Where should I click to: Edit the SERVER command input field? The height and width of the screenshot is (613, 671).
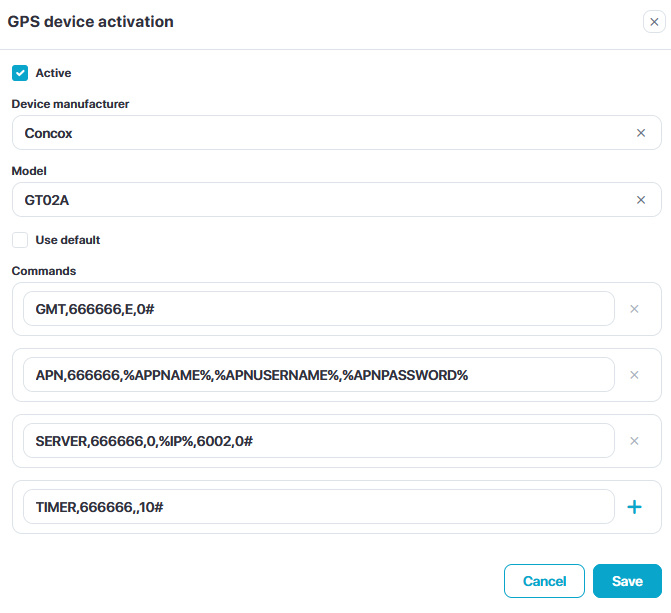point(318,441)
